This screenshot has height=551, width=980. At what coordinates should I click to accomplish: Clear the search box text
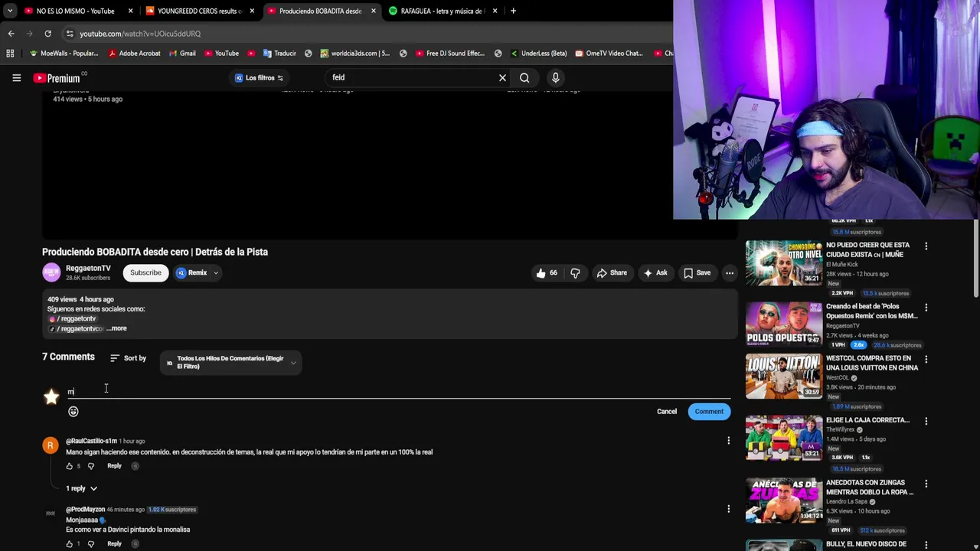click(502, 77)
